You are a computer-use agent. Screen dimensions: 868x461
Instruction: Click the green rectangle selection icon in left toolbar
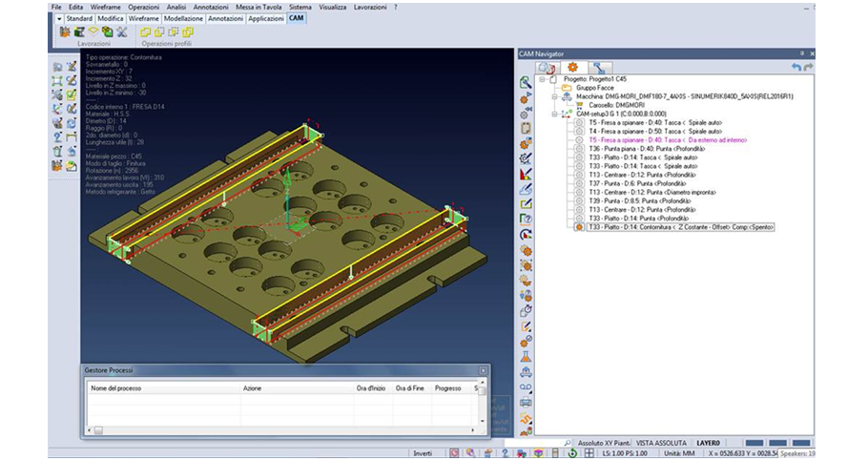coord(57,81)
